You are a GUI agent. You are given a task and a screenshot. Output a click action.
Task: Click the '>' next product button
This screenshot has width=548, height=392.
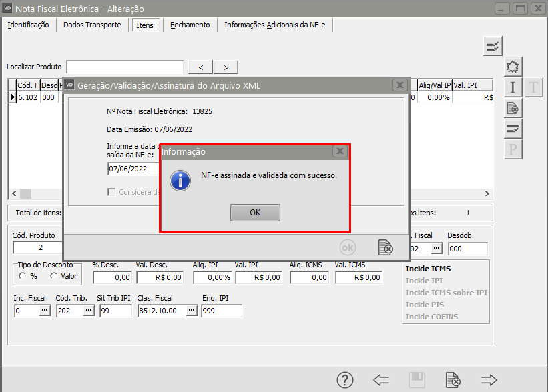tap(226, 67)
